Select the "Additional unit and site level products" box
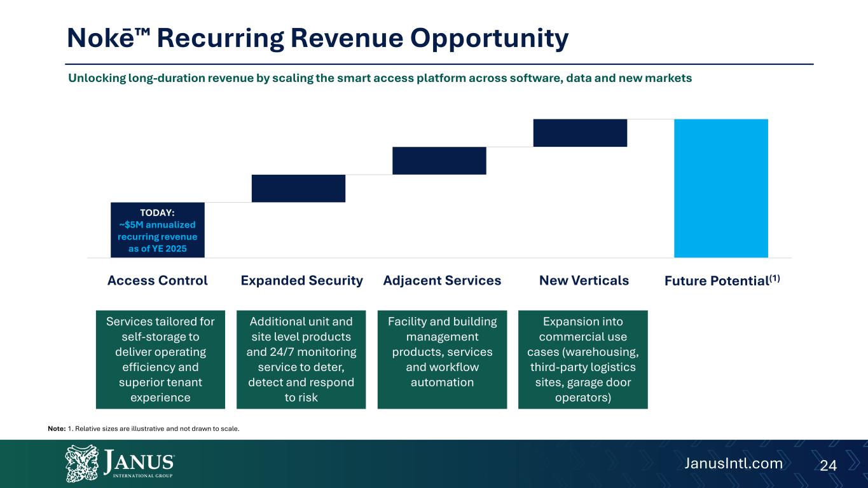868x488 pixels. [x=301, y=359]
